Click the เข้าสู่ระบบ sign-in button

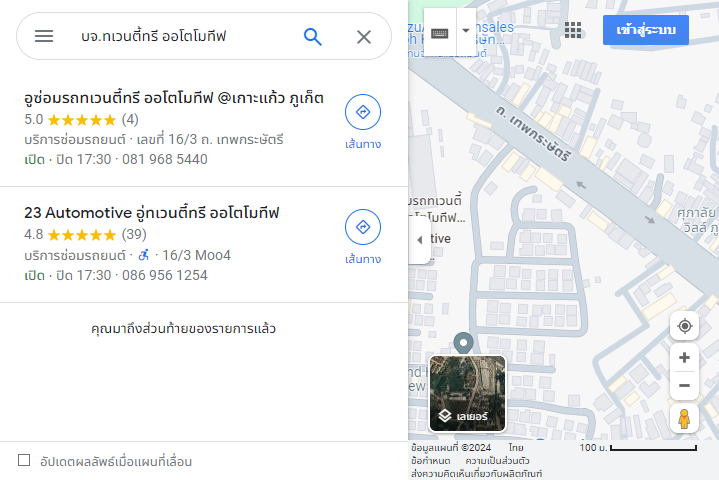coord(646,30)
